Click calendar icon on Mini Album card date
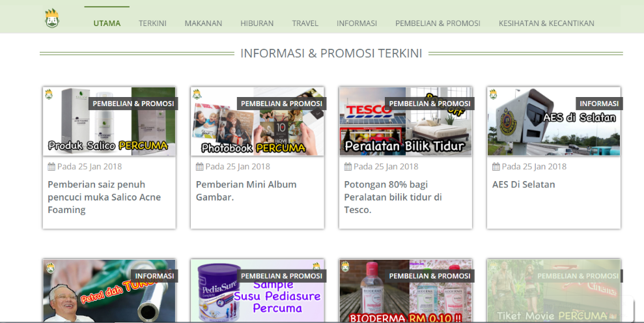 [x=200, y=167]
